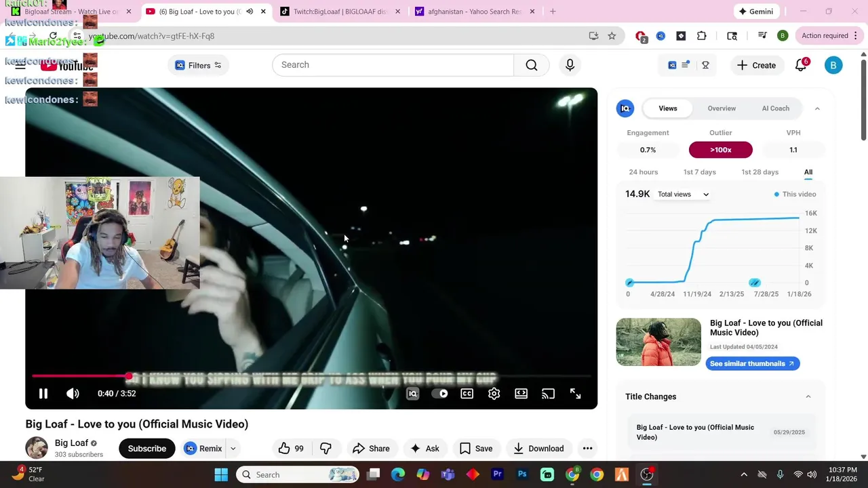The height and width of the screenshot is (488, 868).
Task: Open the Create menu
Action: 756,65
